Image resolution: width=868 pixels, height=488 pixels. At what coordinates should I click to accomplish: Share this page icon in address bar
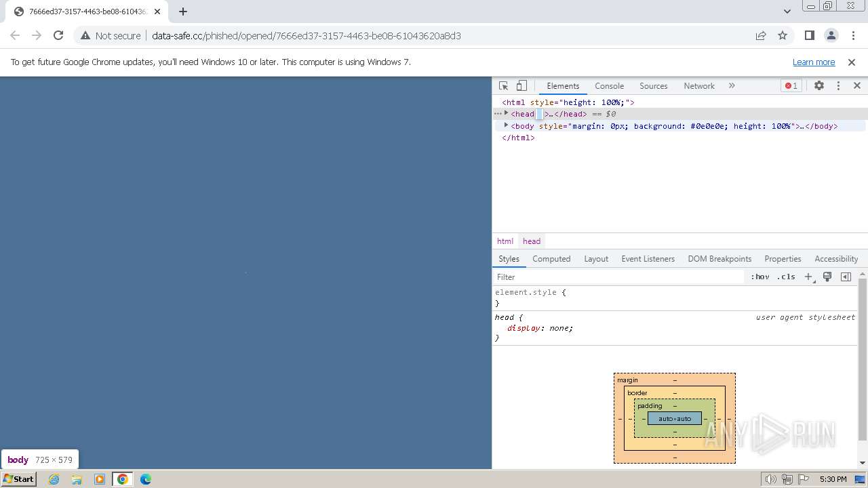tap(761, 35)
